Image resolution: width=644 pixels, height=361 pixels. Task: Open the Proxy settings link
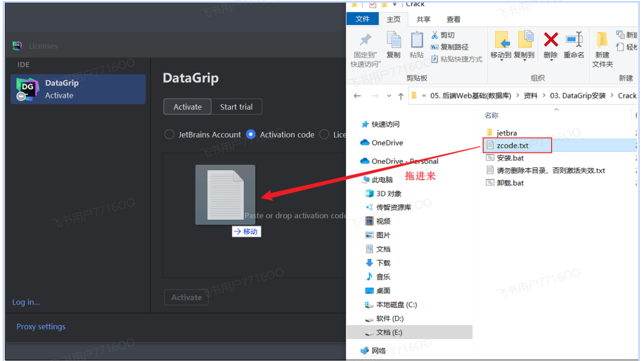[41, 327]
